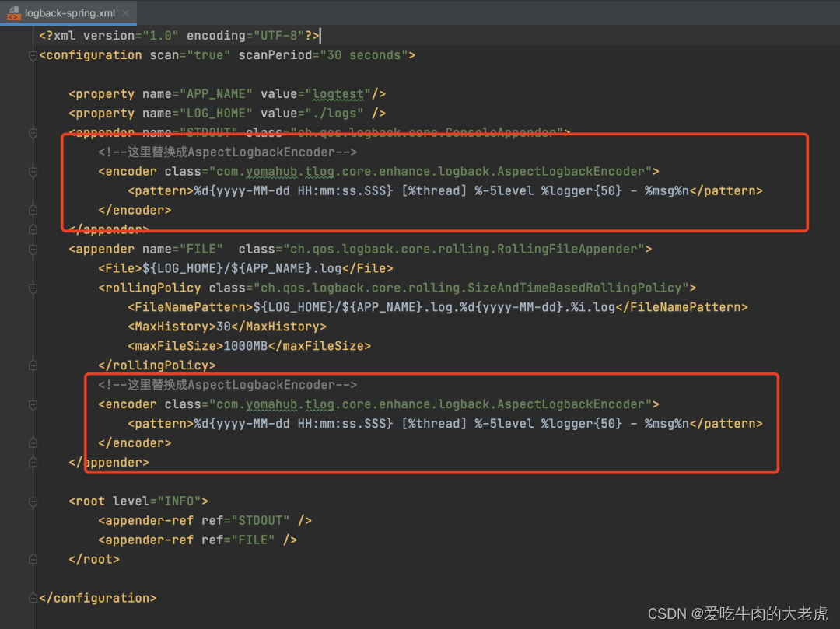Click the "logtest" property value
840x629 pixels.
pos(338,93)
